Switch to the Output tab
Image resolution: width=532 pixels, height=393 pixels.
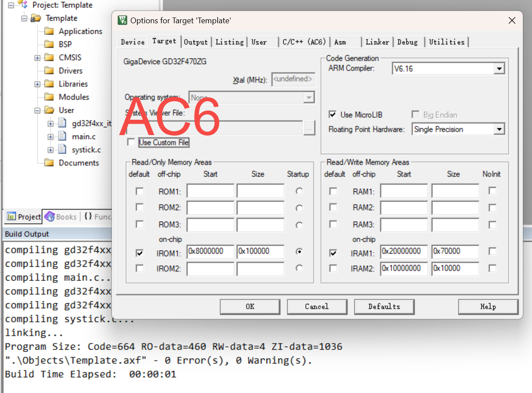click(x=196, y=42)
